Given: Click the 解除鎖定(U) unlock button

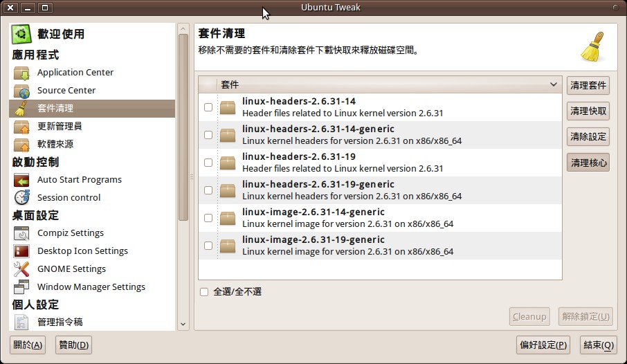Looking at the screenshot, I should point(585,317).
